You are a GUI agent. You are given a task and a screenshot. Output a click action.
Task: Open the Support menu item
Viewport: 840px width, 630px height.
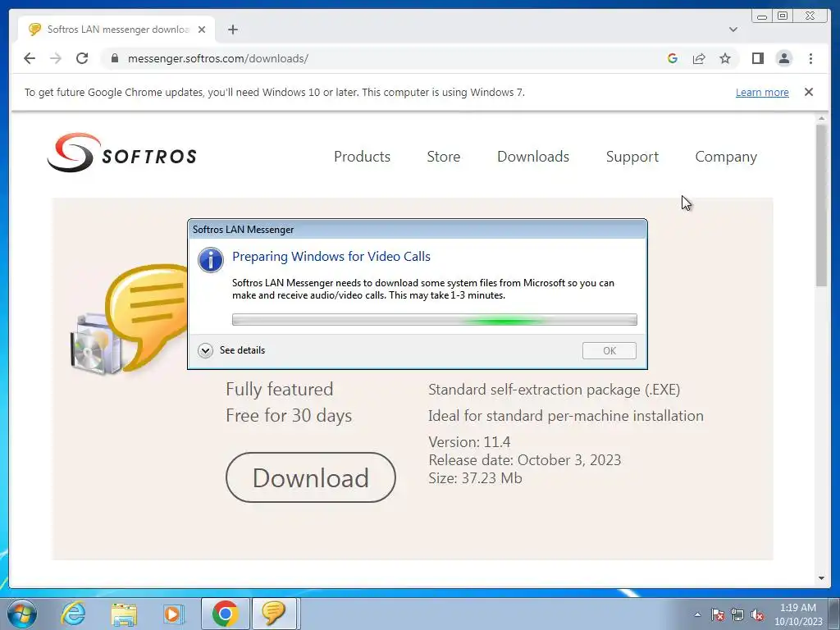tap(632, 157)
